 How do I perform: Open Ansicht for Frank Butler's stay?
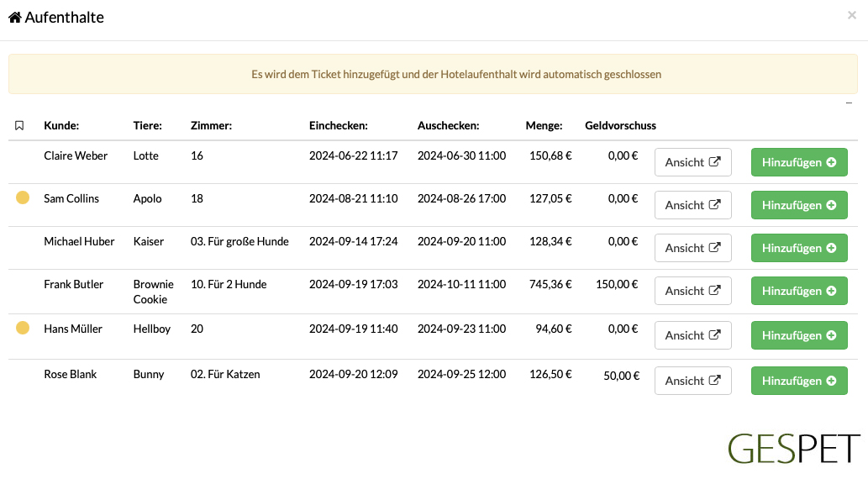(692, 291)
